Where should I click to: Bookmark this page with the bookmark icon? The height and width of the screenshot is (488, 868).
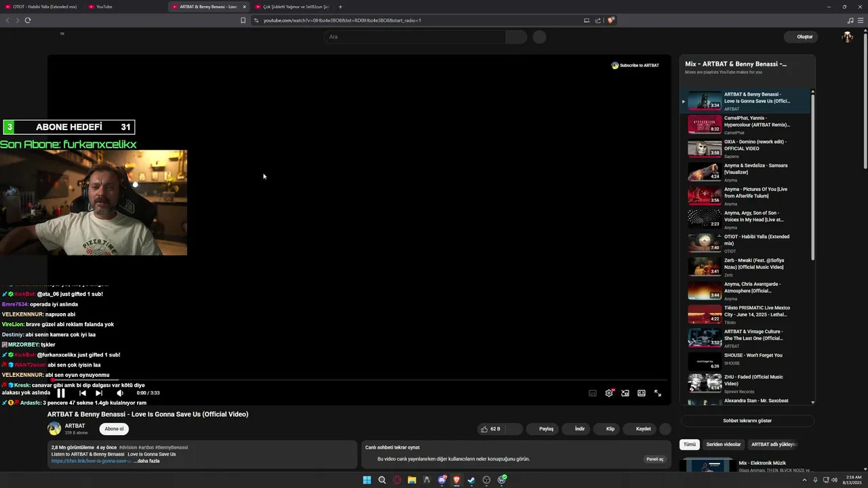click(243, 20)
